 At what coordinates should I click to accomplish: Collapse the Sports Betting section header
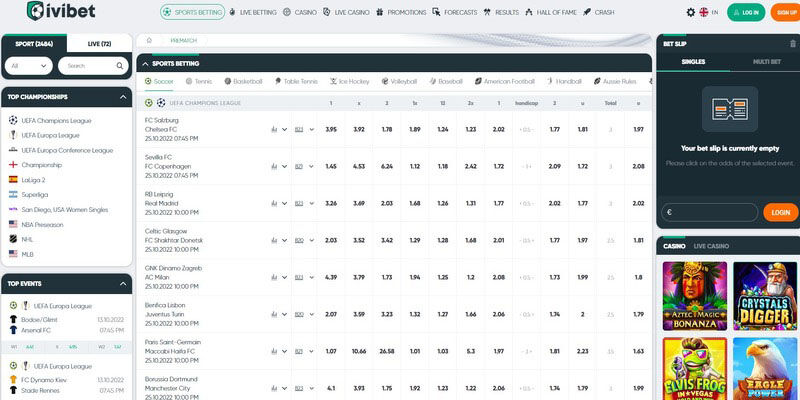pyautogui.click(x=145, y=64)
